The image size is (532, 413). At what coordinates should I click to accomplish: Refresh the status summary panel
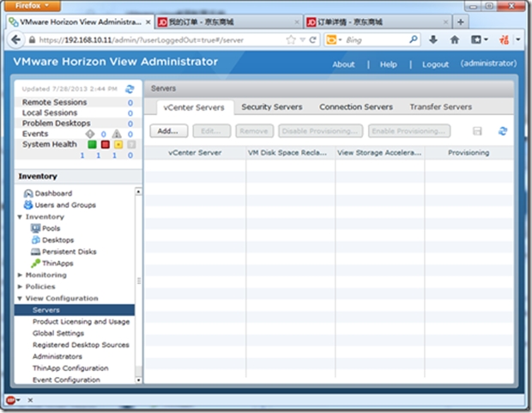[x=130, y=89]
